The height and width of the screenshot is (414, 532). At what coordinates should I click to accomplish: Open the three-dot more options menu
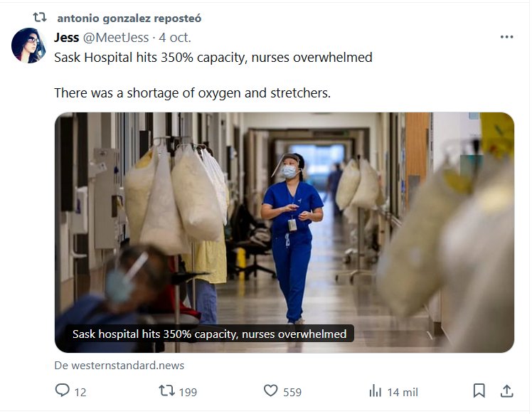506,37
